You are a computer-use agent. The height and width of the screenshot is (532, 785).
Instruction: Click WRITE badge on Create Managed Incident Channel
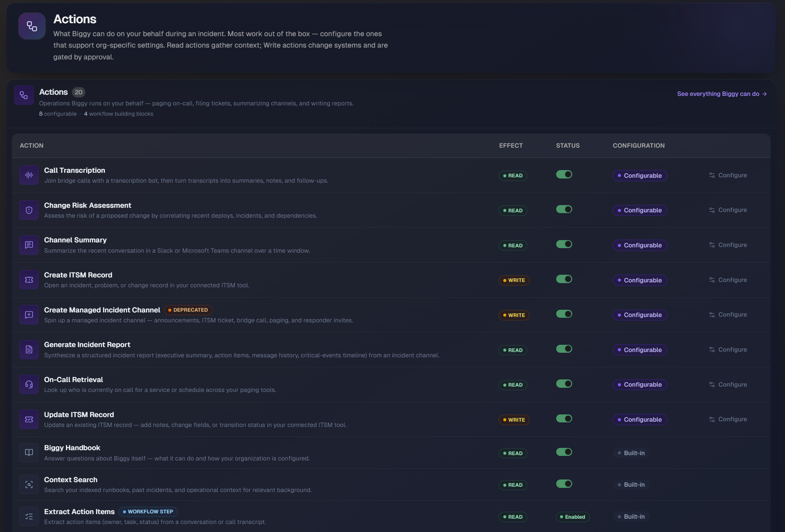[x=514, y=315]
